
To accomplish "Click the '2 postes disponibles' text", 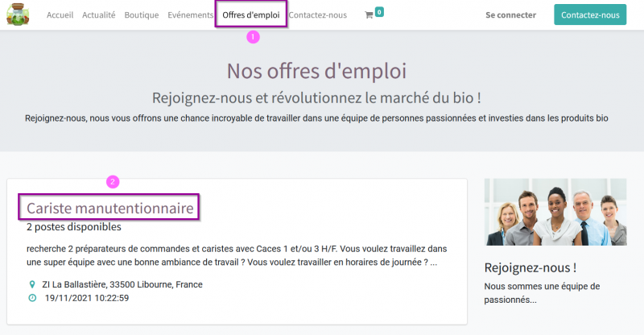I will click(74, 227).
